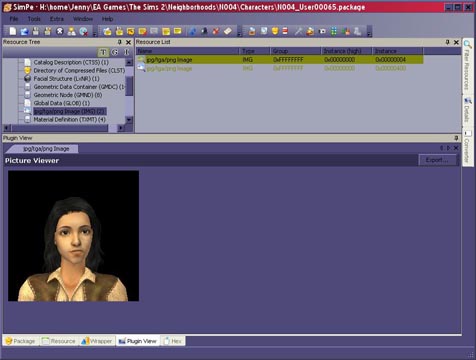Pin the Resource Tree panel
Screen dimensions: 476x360
(x=120, y=42)
